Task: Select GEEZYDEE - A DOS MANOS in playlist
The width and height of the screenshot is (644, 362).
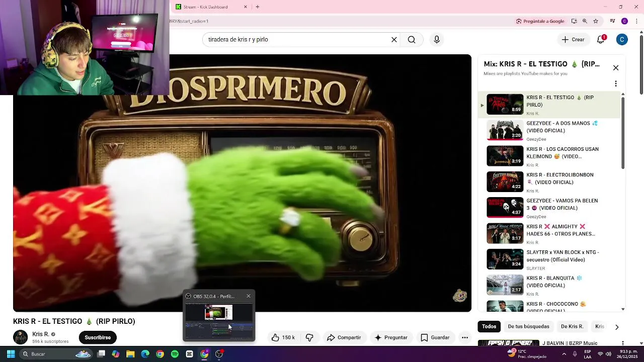Action: tap(548, 130)
